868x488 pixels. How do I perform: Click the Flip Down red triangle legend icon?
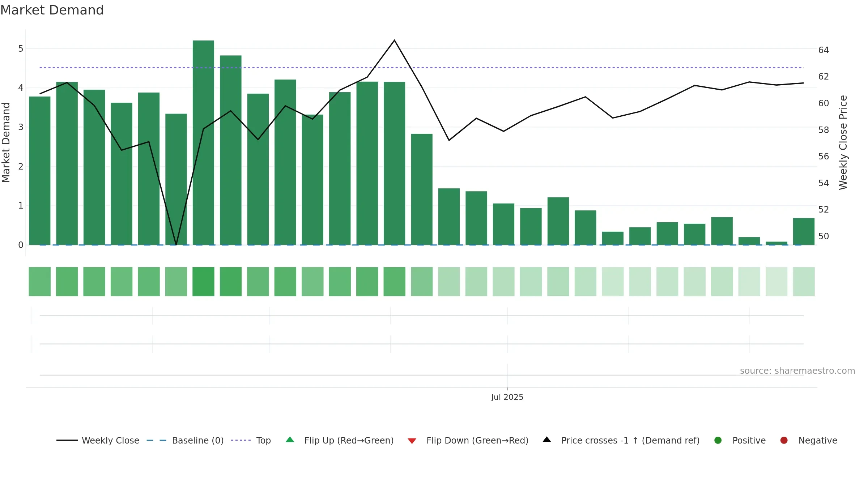(412, 441)
